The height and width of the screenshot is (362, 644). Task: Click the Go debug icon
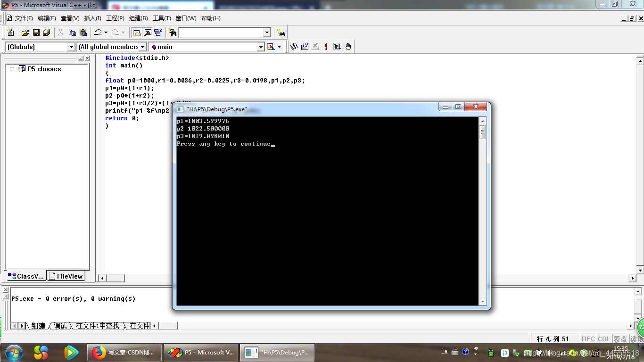pos(337,47)
